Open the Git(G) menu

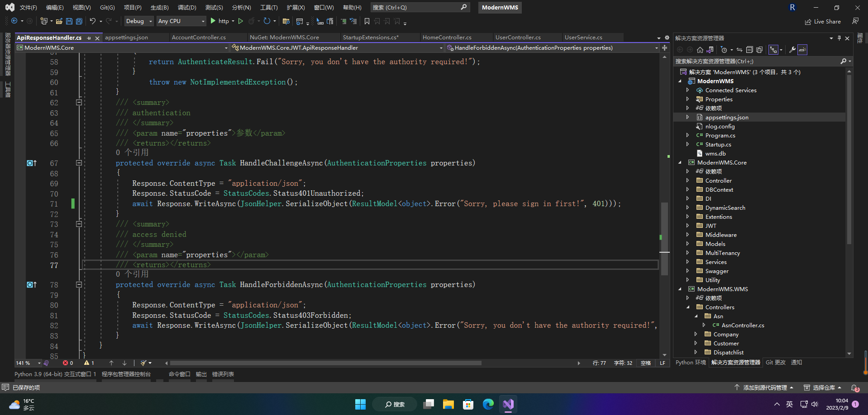pos(107,8)
